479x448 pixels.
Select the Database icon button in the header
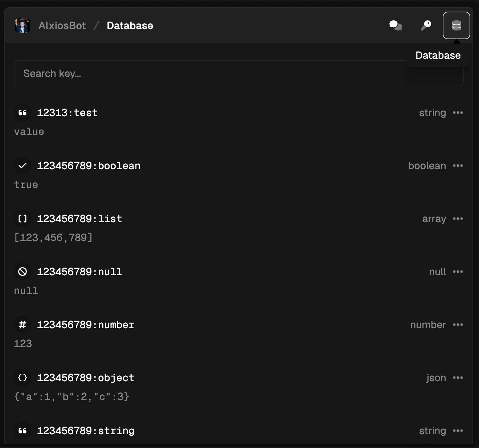[x=457, y=25]
